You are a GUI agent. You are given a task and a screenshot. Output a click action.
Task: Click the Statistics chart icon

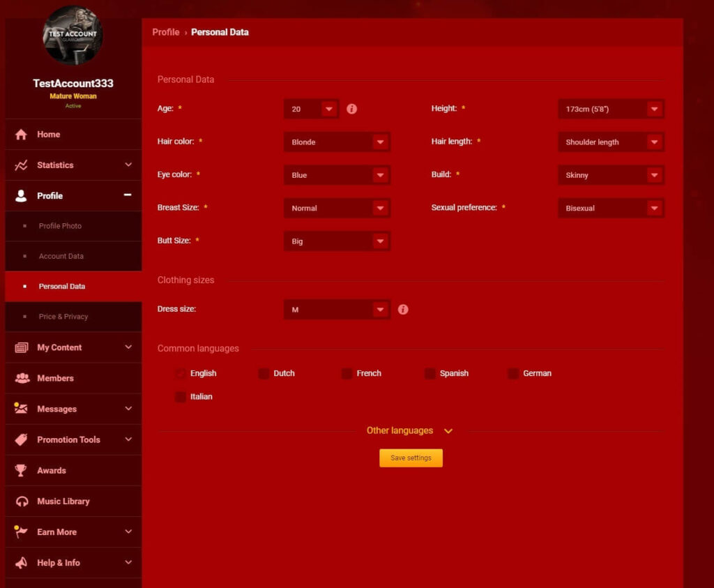[x=22, y=165]
